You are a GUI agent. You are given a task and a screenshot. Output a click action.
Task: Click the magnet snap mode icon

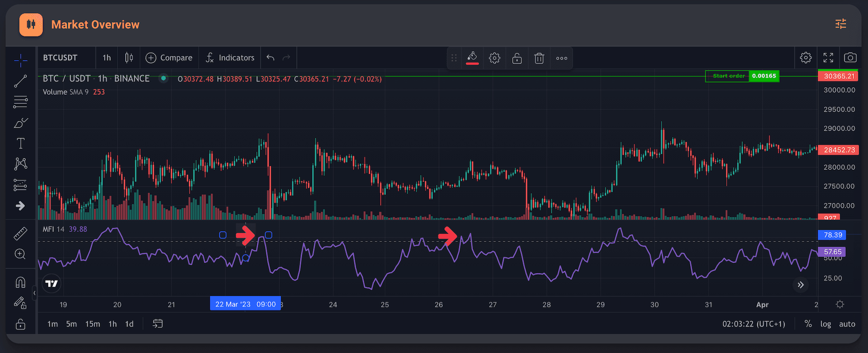pos(20,282)
